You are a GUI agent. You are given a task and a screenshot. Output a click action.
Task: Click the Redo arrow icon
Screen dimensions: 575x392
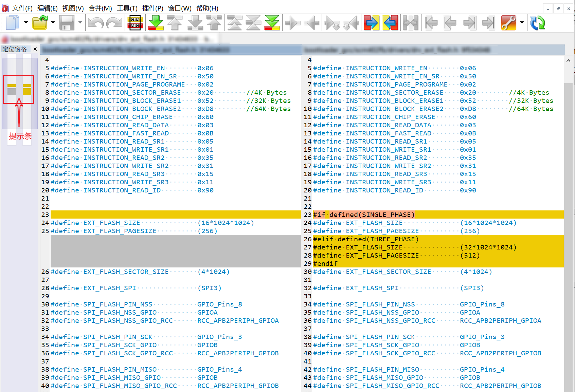tap(114, 23)
